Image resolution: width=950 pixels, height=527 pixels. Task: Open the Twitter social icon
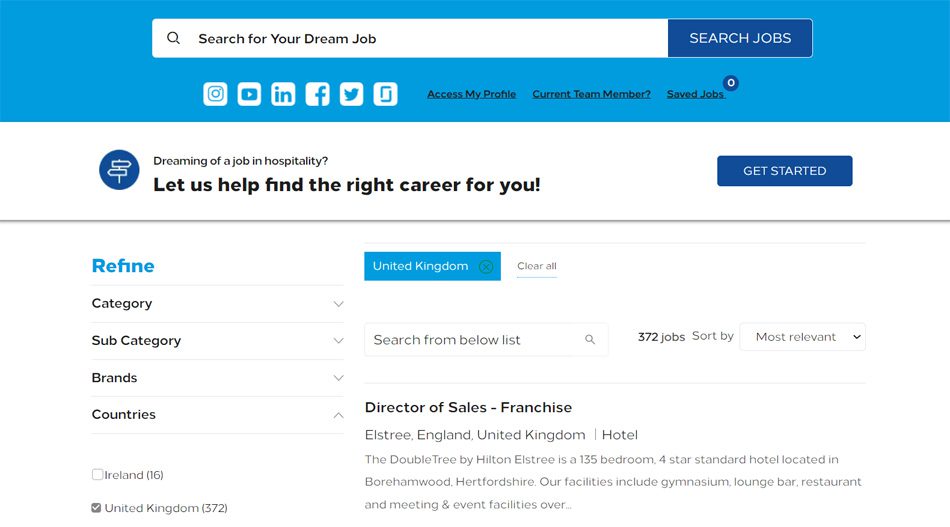coord(351,94)
